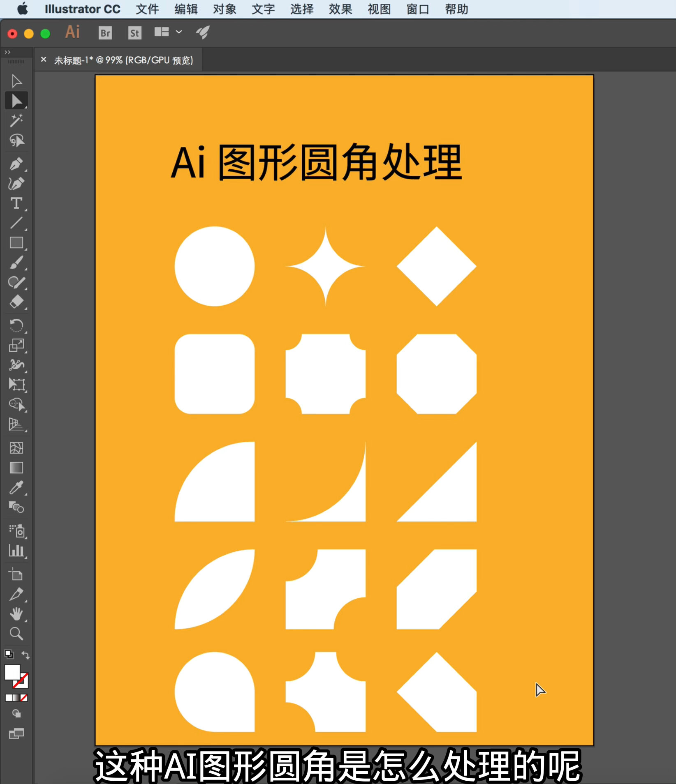Select the Selection tool arrow
Viewport: 676px width, 784px height.
pyautogui.click(x=16, y=81)
